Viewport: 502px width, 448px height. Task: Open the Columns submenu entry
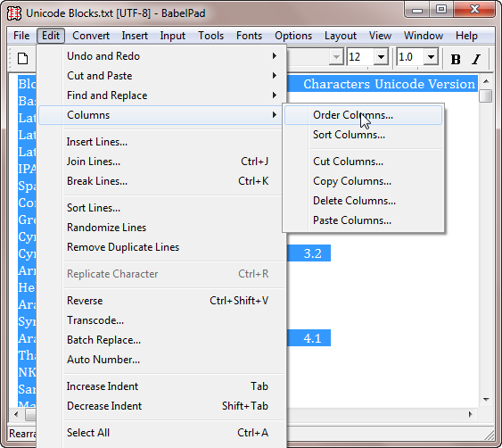coord(161,115)
